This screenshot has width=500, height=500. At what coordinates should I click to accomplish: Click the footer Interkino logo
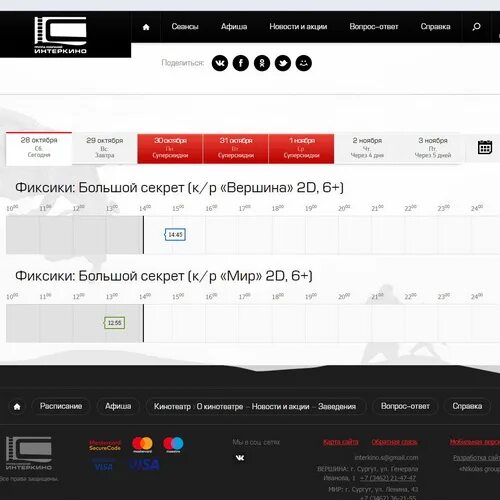[29, 453]
